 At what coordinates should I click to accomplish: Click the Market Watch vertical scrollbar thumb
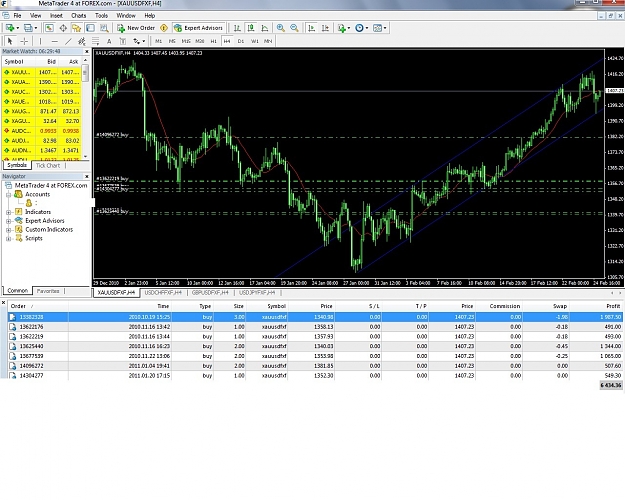85,74
